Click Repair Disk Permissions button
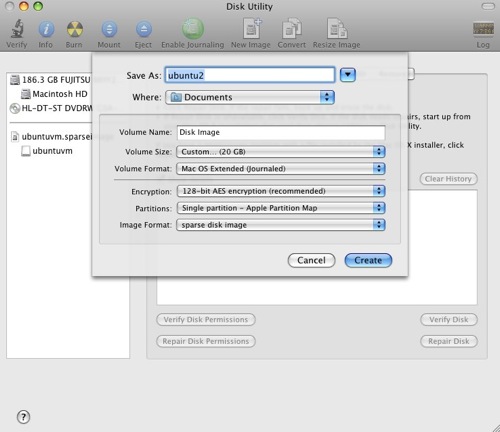The image size is (500, 432). click(206, 341)
